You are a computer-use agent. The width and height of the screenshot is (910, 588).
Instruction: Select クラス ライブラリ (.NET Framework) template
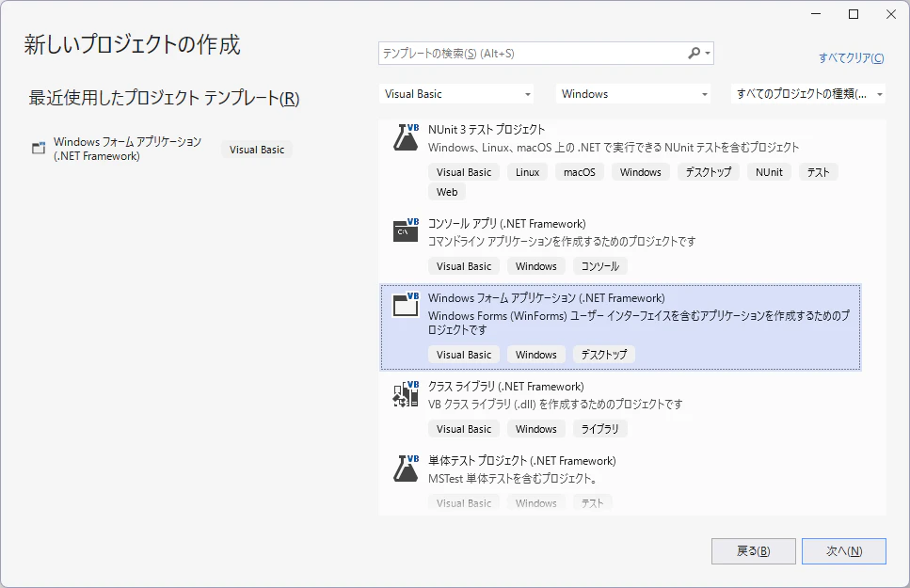(x=620, y=408)
